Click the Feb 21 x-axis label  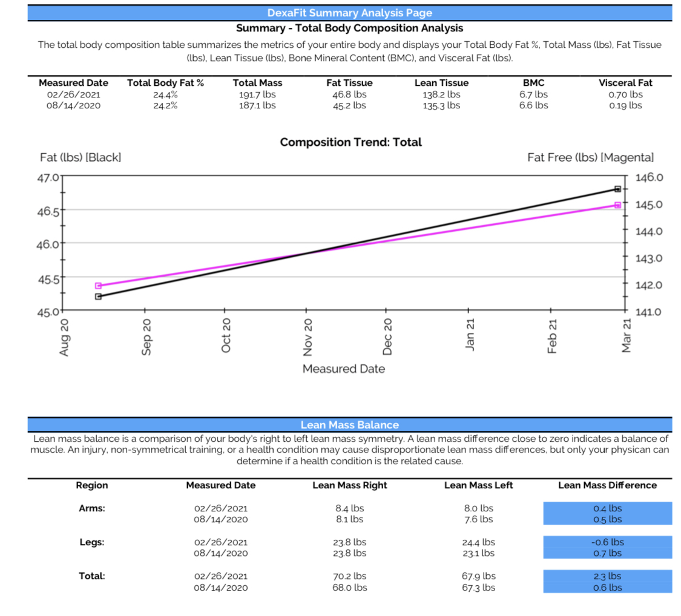click(x=552, y=336)
